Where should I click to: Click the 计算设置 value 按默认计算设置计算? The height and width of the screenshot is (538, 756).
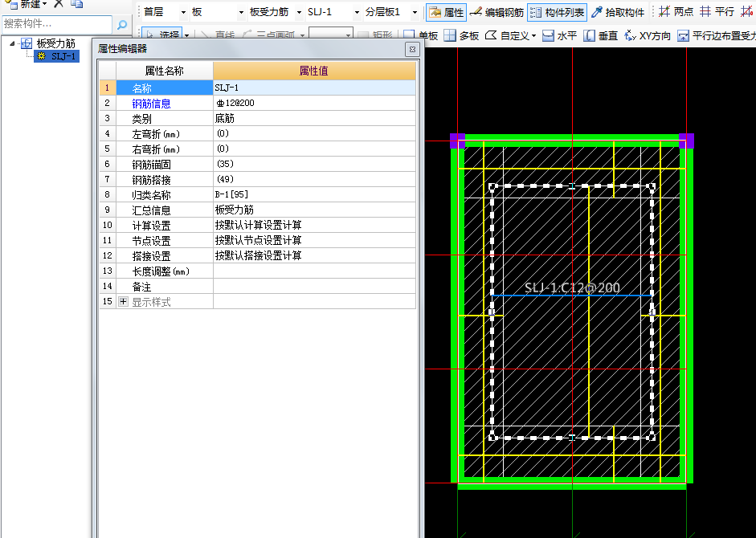(314, 225)
